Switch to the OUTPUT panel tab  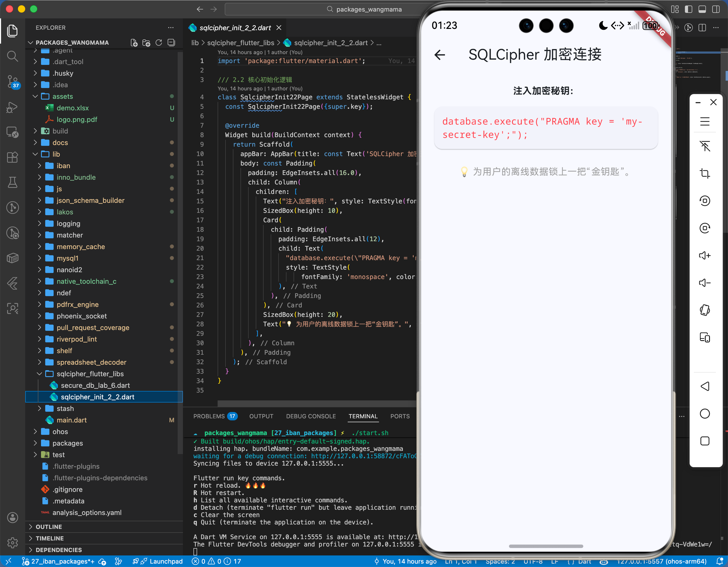(261, 416)
